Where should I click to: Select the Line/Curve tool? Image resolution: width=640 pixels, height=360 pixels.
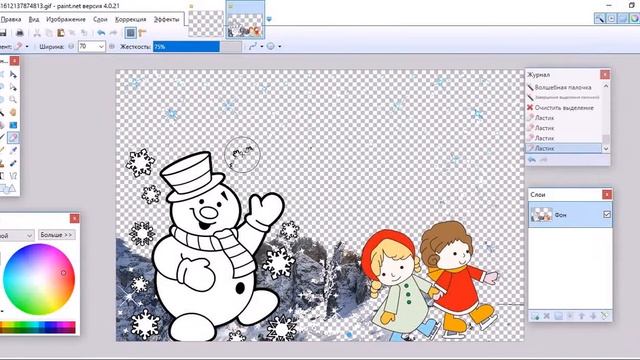(x=13, y=176)
